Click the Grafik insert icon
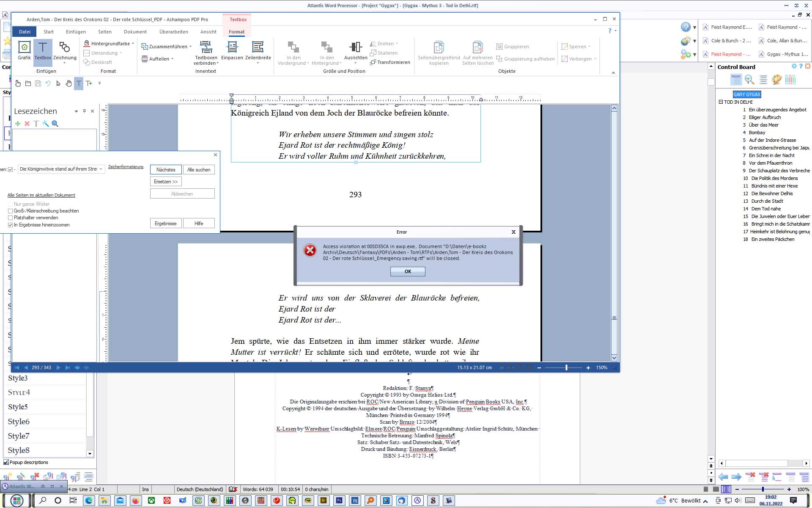Viewport: 812px width, 508px height. pyautogui.click(x=24, y=47)
